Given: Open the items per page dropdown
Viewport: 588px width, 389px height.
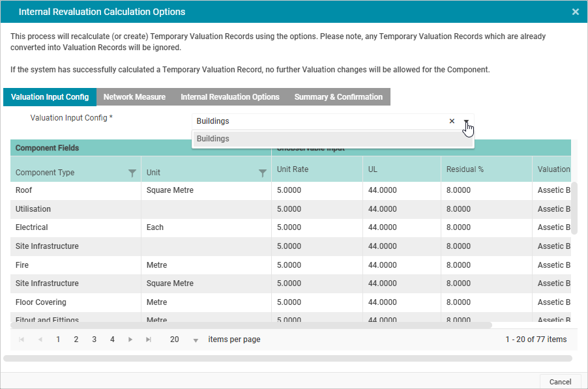Looking at the screenshot, I should point(196,340).
